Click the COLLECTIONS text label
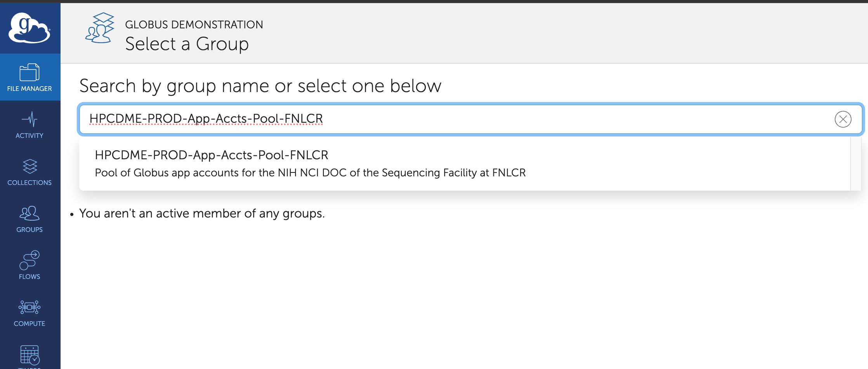The width and height of the screenshot is (868, 369). (x=30, y=183)
